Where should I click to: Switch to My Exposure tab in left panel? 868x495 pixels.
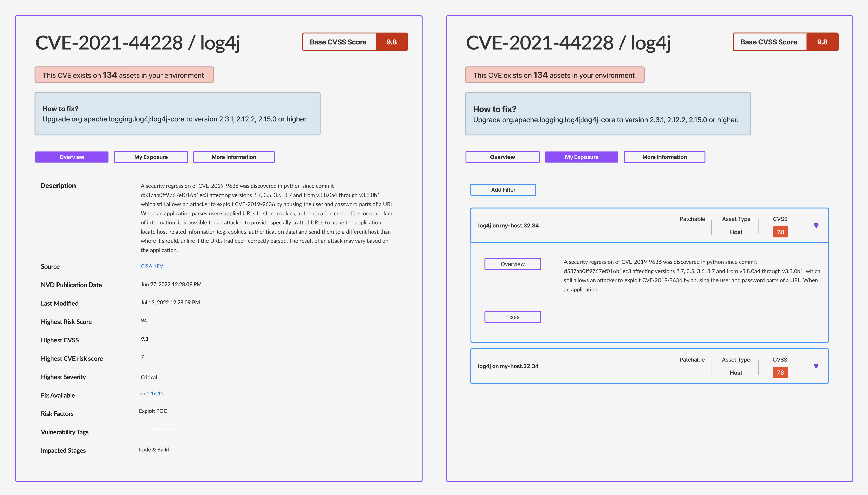tap(151, 157)
